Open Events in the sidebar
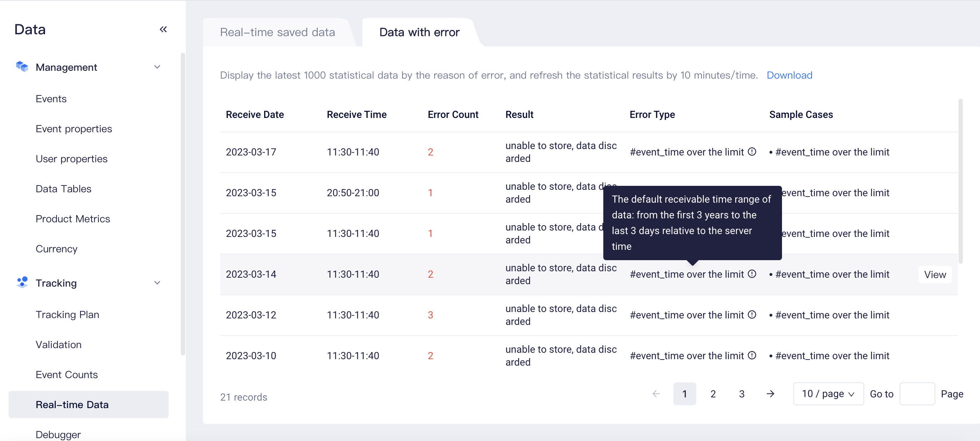Screen dimensions: 980x441 coord(51,99)
